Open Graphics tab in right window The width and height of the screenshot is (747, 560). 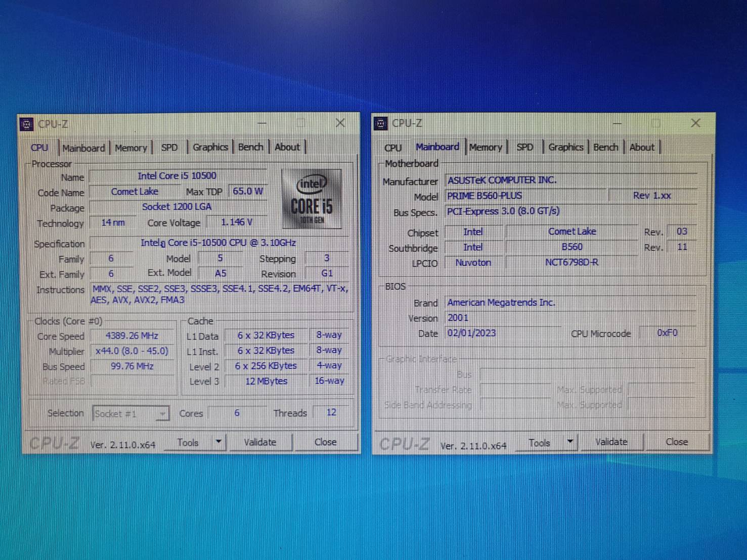[566, 147]
